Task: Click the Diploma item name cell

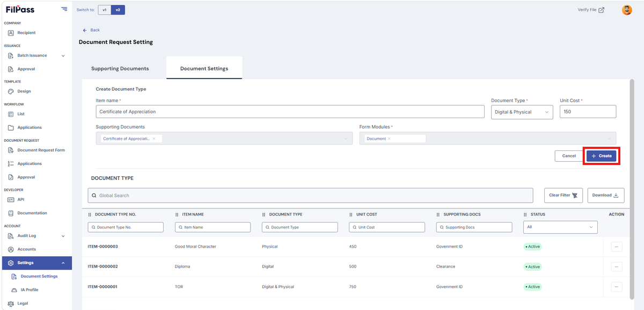Action: pyautogui.click(x=182, y=266)
